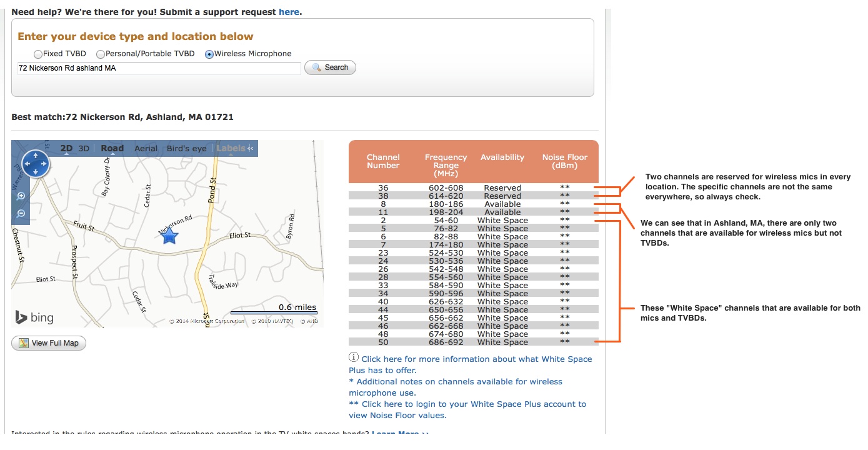Click frequency cell 662-668
868x450 pixels.
click(x=446, y=326)
